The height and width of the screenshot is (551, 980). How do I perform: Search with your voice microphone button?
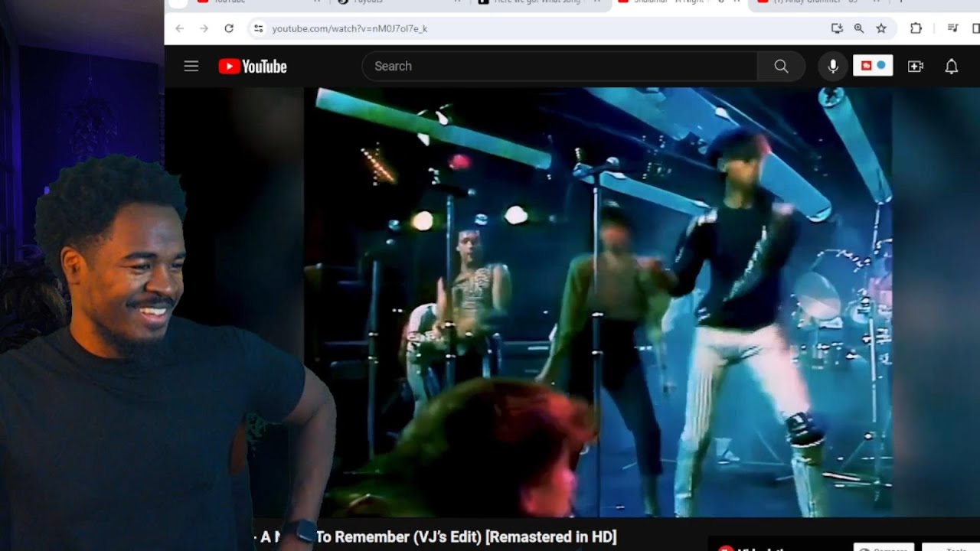click(833, 67)
